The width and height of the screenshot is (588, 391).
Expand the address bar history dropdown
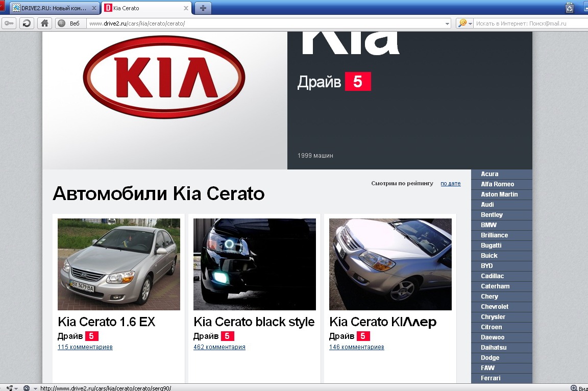click(447, 23)
